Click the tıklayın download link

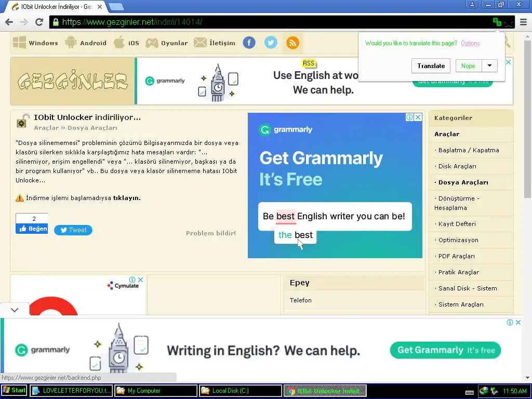point(127,198)
